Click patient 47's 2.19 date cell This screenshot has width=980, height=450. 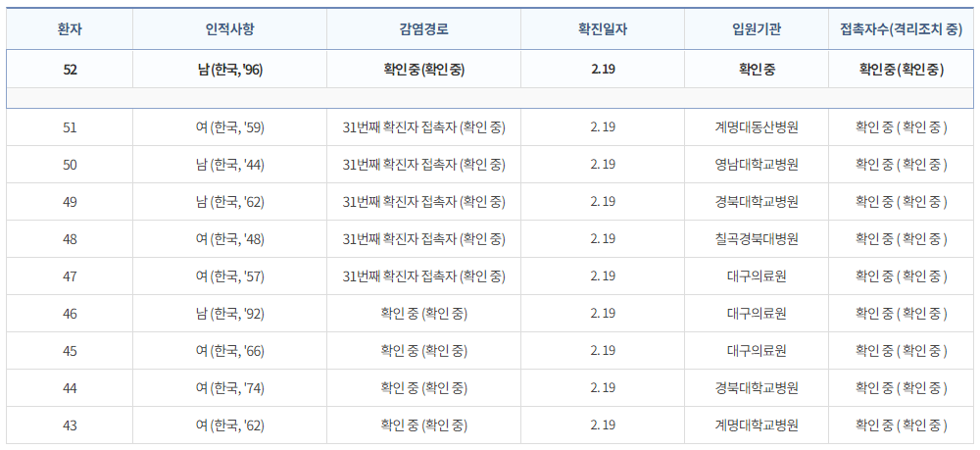[603, 275]
